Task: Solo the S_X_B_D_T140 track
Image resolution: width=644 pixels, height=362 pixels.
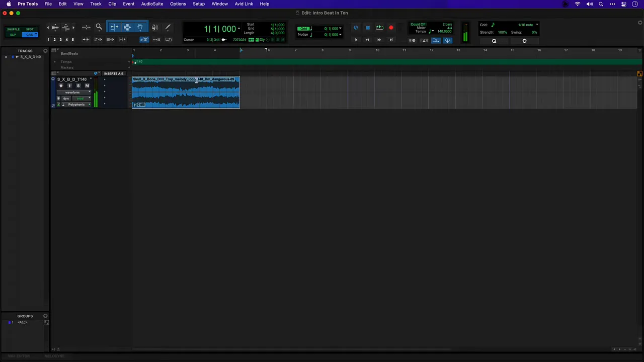Action: tap(78, 86)
